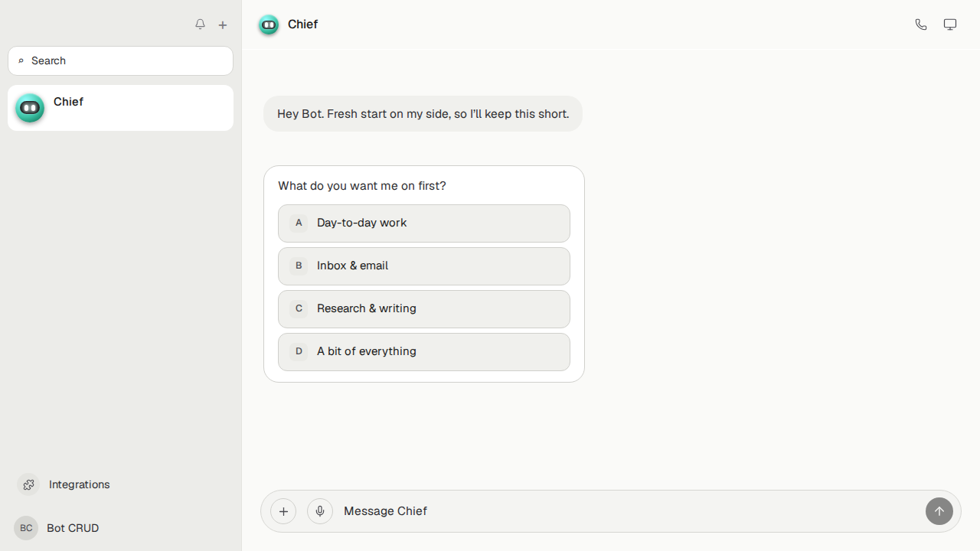Click the Chief avatar in chat header
The width and height of the screenshot is (980, 551).
point(269,25)
